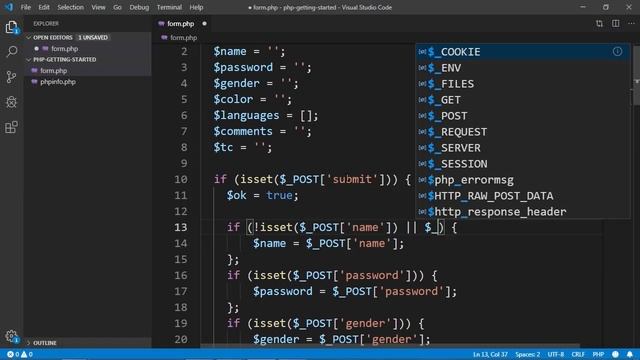This screenshot has width=640, height=360.
Task: Show details for $_COOKIE suggestion via info icon
Action: pos(617,51)
